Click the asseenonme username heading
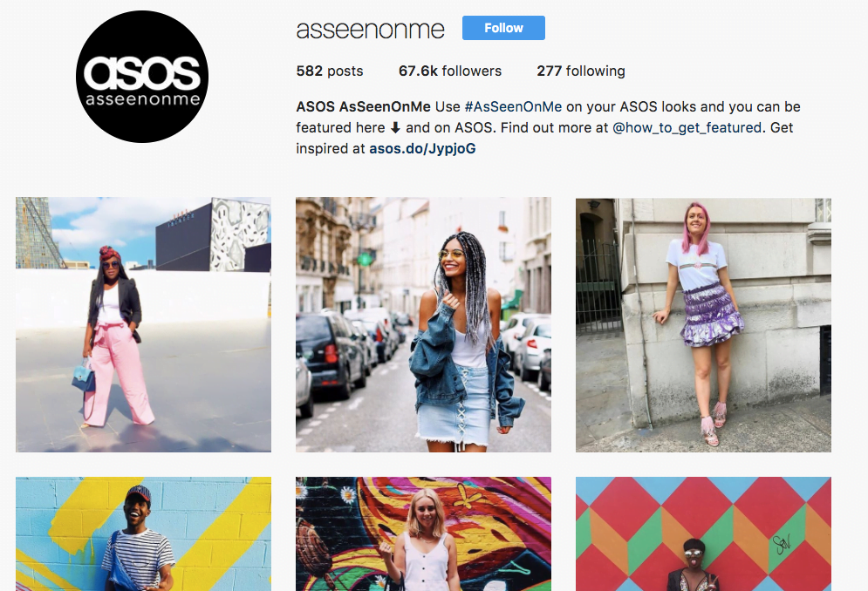868x591 pixels. click(x=371, y=30)
